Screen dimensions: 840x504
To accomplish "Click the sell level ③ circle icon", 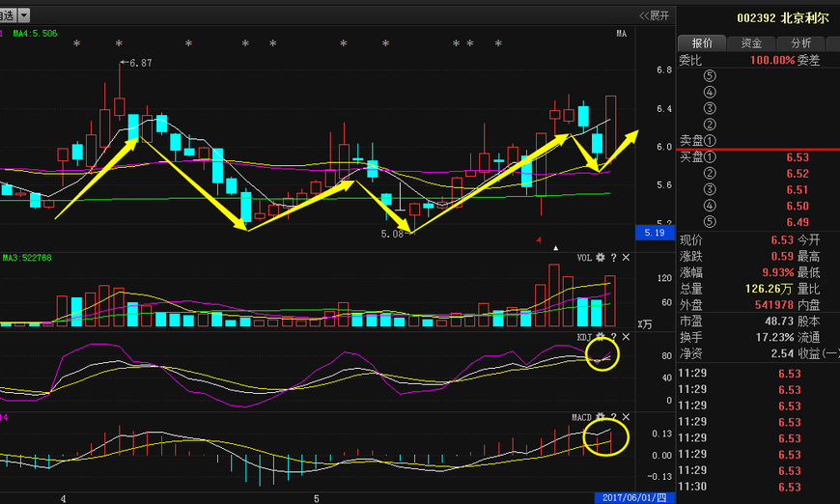I will [710, 108].
